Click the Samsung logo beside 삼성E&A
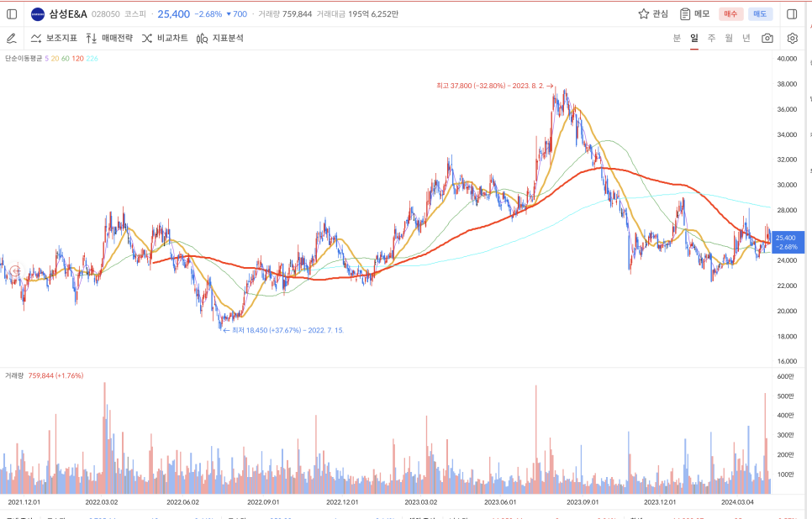812x519 pixels. 38,14
